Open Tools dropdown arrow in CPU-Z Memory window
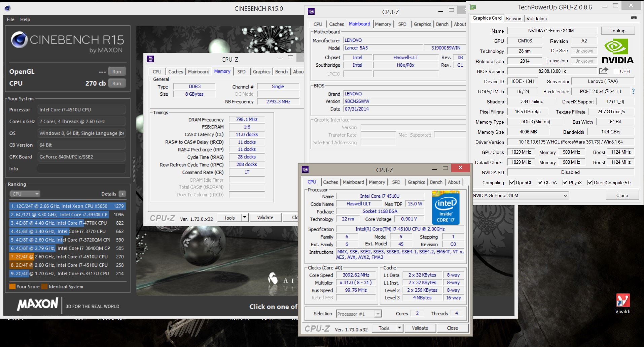Screen dimensions: 644x347 (245, 217)
